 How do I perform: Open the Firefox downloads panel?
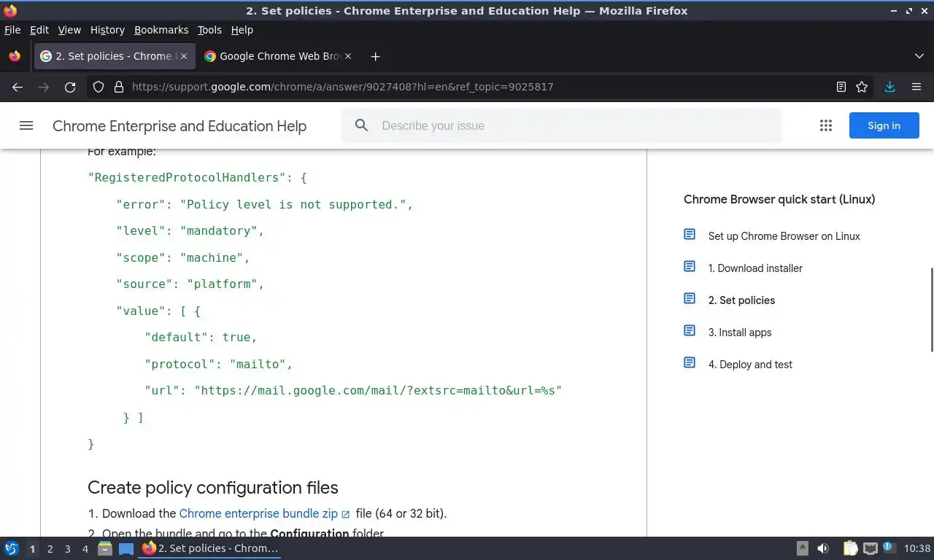point(889,87)
